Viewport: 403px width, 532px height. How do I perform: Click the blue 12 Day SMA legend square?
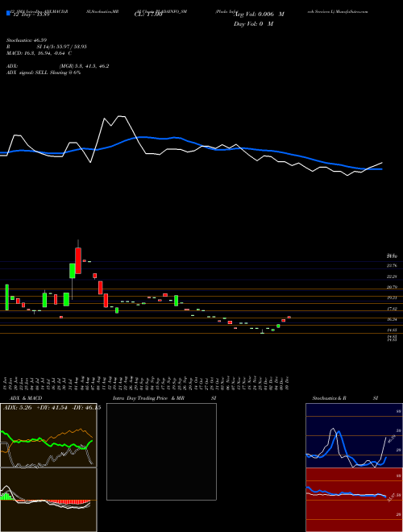click(9, 13)
